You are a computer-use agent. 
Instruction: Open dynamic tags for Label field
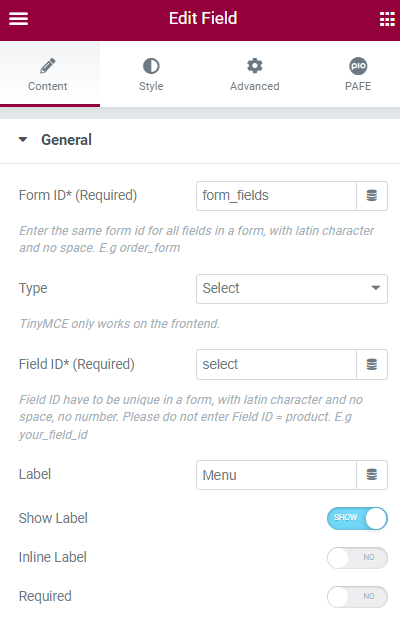tap(372, 475)
